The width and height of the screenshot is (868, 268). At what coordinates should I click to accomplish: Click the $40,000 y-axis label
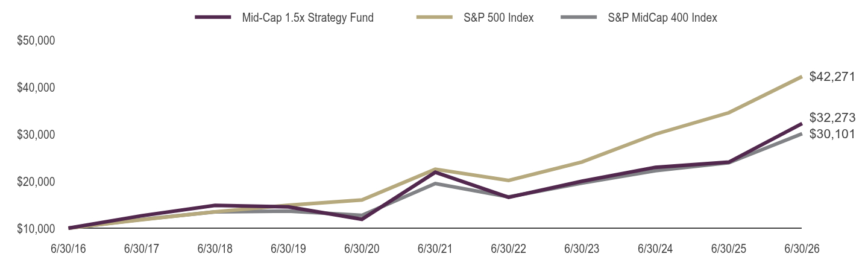37,88
